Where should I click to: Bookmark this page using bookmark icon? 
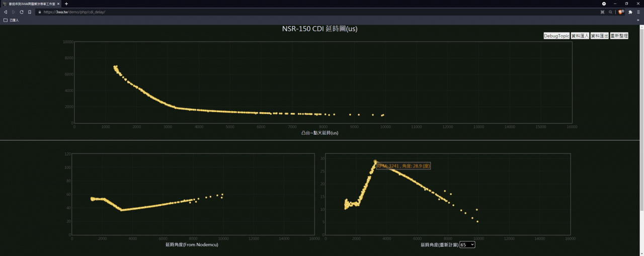[x=30, y=12]
